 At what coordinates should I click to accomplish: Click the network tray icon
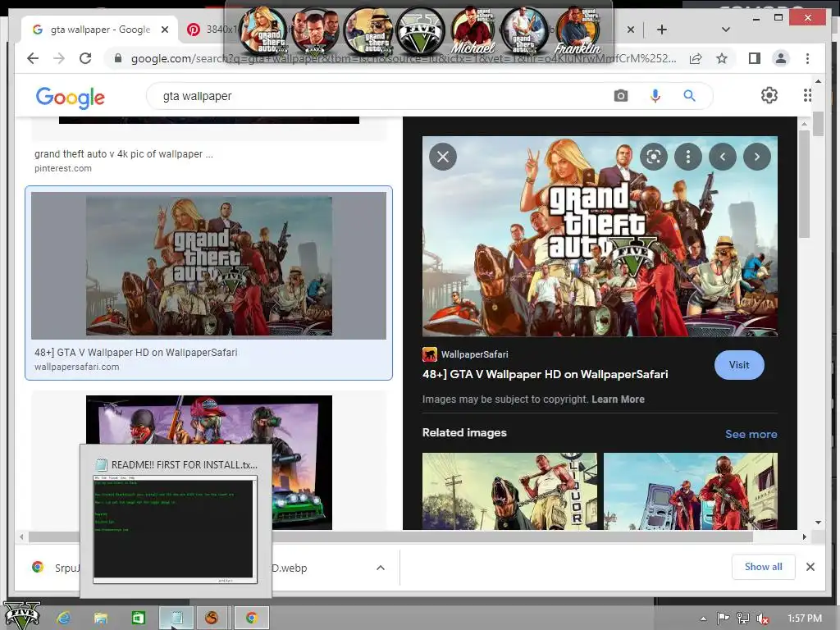742,619
